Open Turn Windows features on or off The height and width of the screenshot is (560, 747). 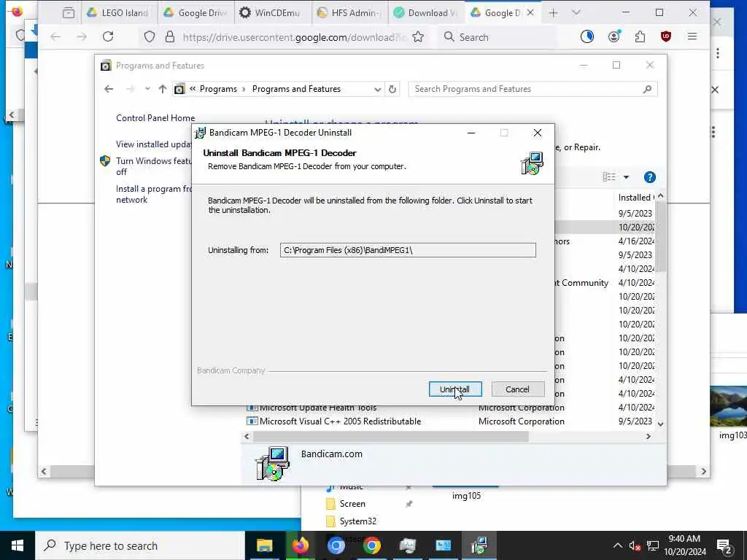tap(153, 166)
